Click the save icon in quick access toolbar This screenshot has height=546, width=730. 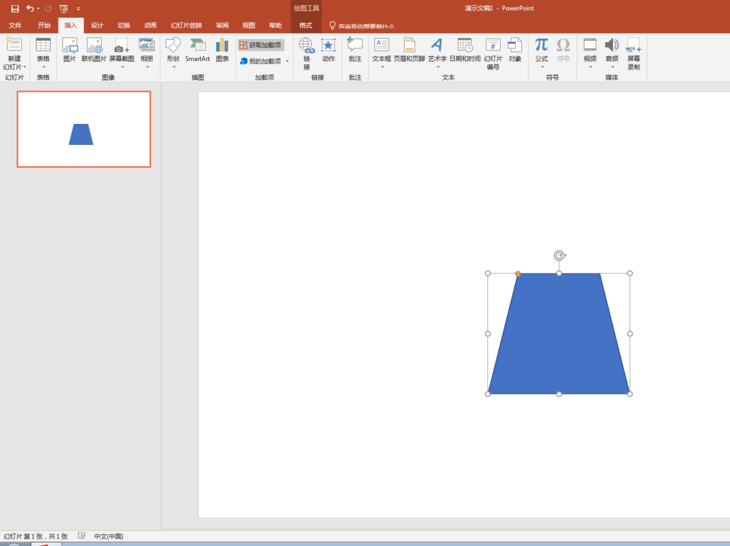(x=15, y=8)
